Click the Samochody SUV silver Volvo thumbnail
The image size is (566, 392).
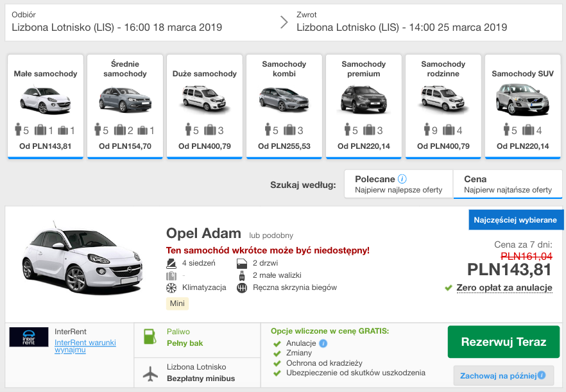pyautogui.click(x=522, y=99)
